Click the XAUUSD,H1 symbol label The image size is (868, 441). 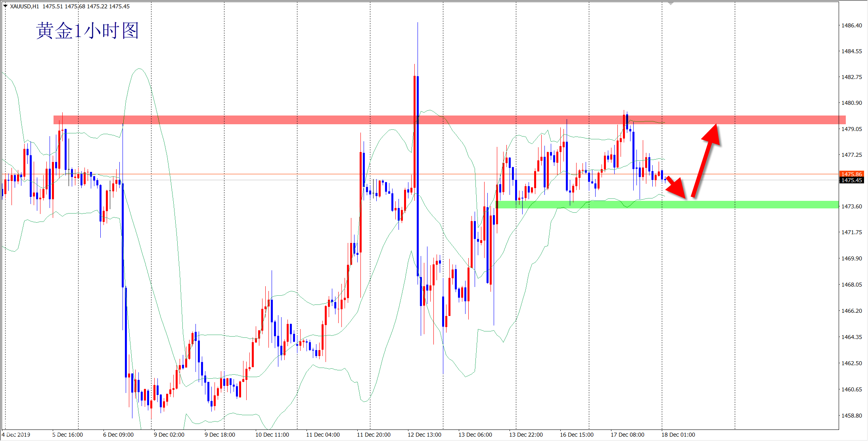(x=25, y=6)
